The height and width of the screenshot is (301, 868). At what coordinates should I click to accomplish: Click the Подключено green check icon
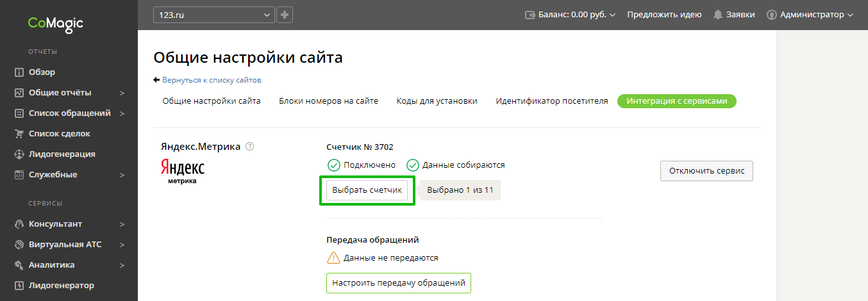pos(333,165)
